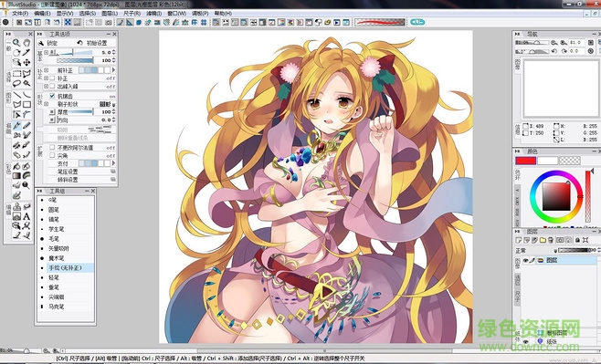This screenshot has width=601, height=364.
Task: Select the Curve line tool
Action: point(26,95)
